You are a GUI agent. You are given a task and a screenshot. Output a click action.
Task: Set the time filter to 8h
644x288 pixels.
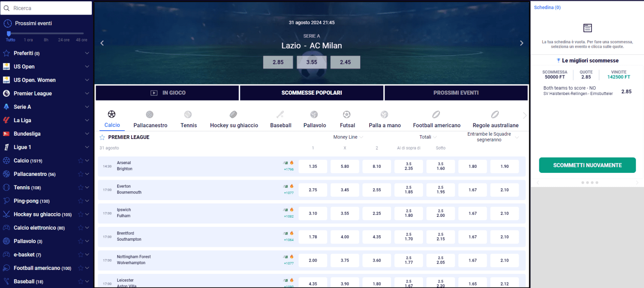pos(46,40)
